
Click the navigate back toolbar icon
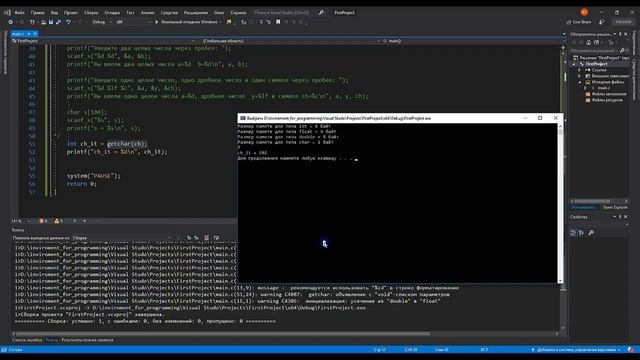pos(11,22)
